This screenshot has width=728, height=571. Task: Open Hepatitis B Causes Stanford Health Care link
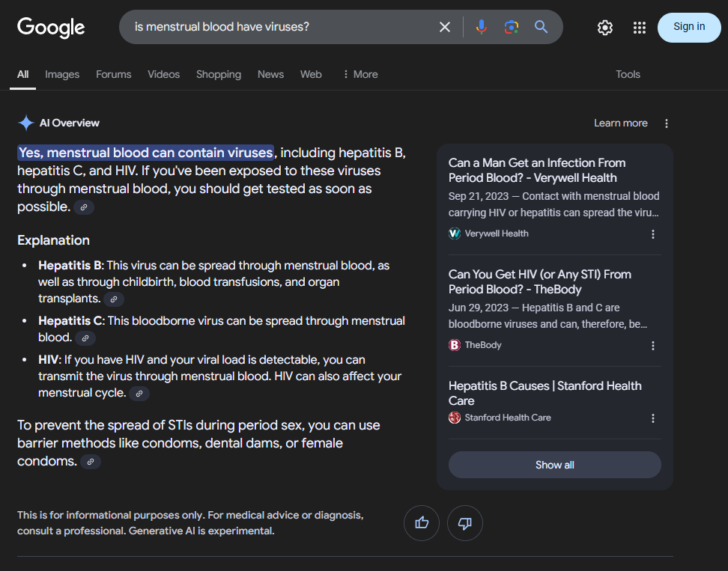coord(545,393)
